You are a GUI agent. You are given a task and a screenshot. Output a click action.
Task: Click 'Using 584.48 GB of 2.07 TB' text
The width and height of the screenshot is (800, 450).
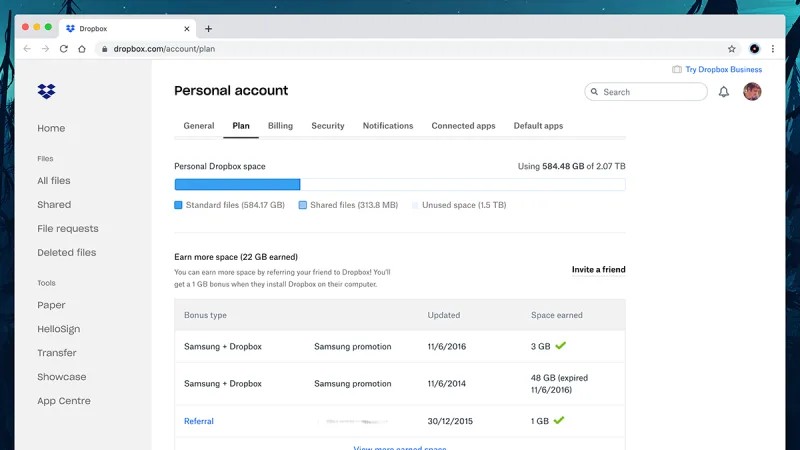point(571,166)
